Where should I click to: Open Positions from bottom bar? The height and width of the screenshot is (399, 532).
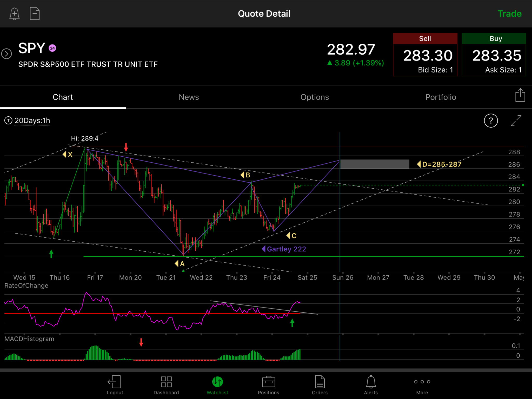coord(269,385)
